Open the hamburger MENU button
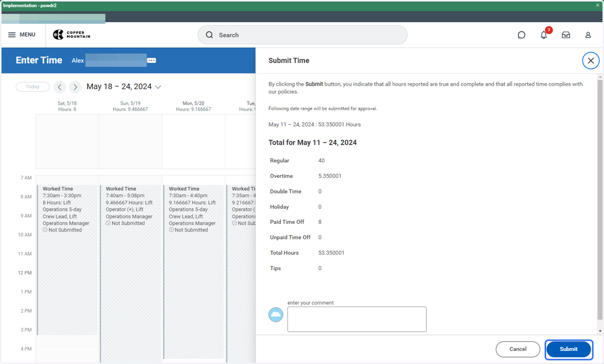604x364 pixels. [x=22, y=35]
